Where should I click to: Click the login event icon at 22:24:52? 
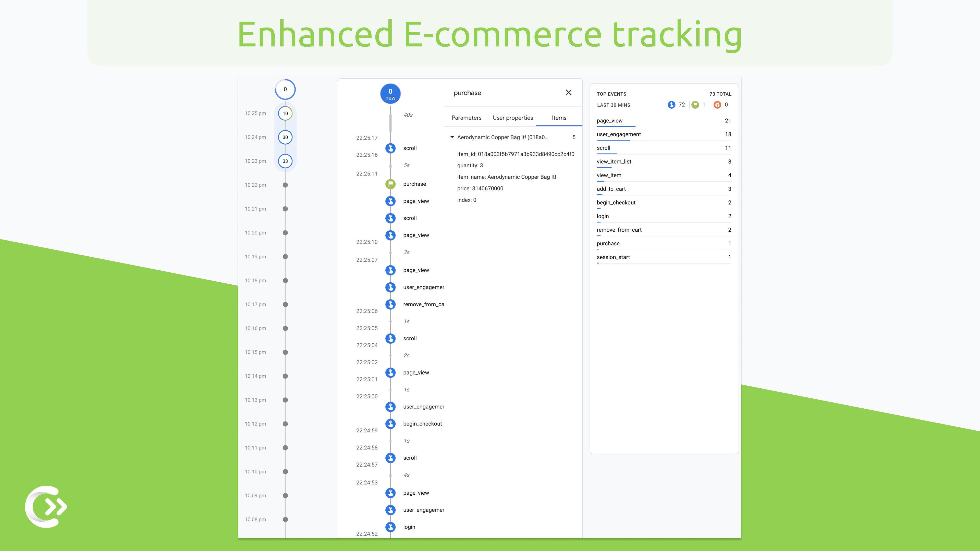390,526
